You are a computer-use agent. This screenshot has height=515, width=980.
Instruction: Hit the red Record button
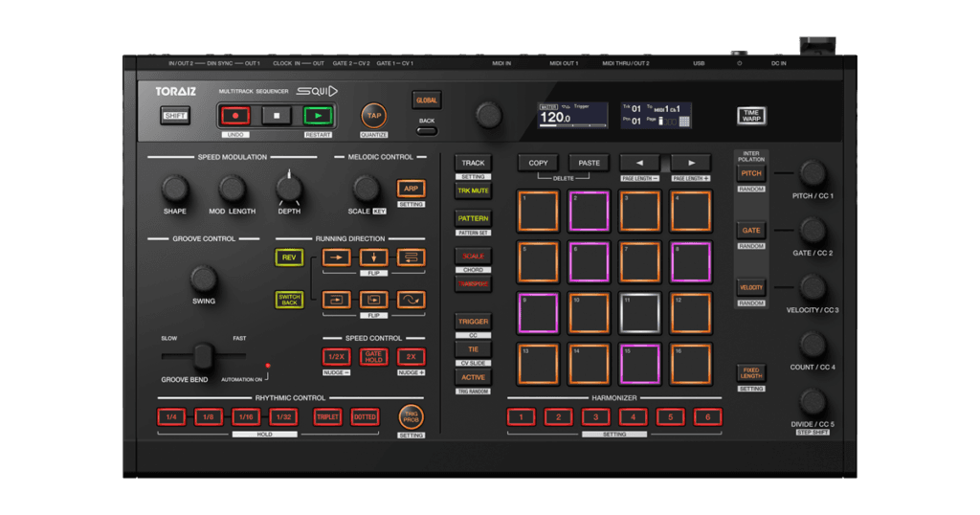tap(235, 116)
